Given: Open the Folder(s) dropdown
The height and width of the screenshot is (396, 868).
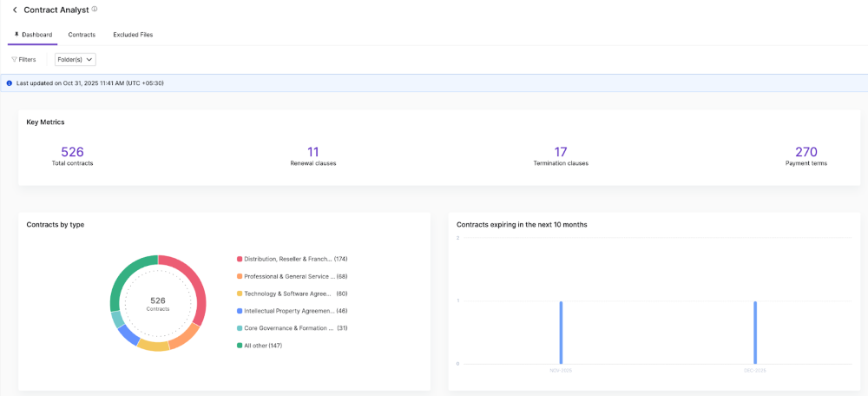Looking at the screenshot, I should click(75, 60).
